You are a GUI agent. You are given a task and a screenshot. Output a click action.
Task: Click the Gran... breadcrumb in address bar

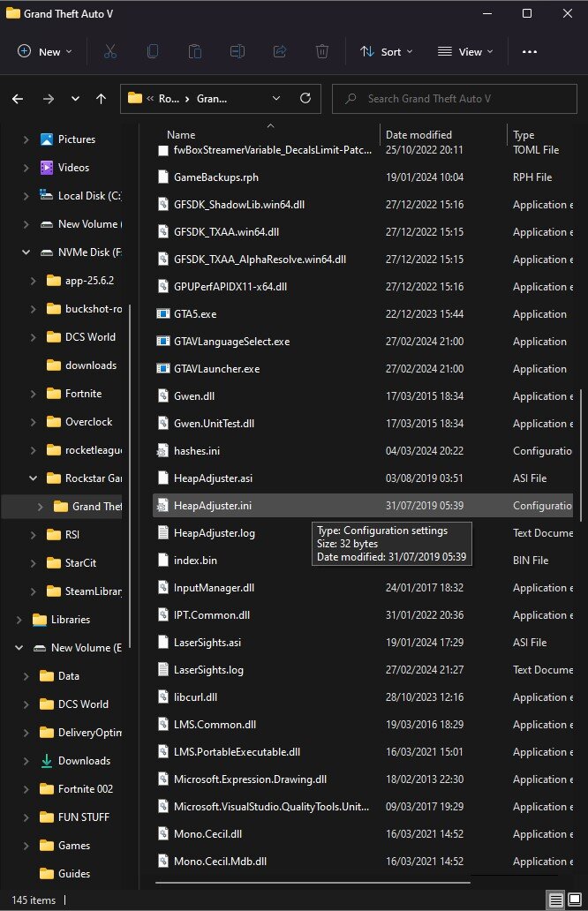(212, 99)
